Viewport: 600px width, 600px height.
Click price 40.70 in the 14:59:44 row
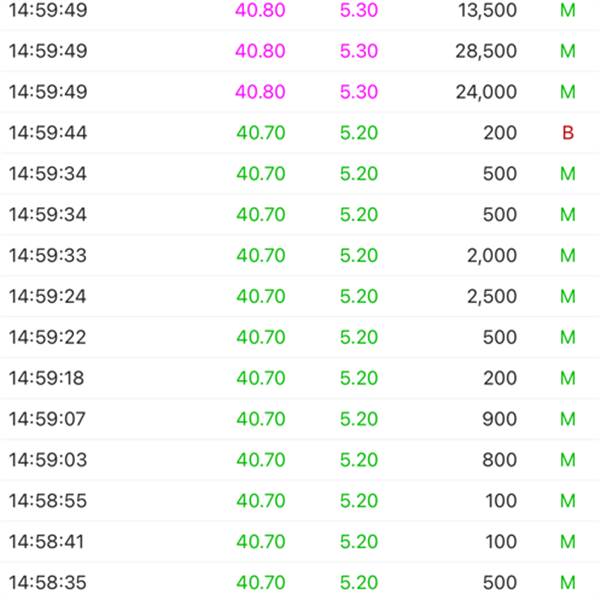260,133
